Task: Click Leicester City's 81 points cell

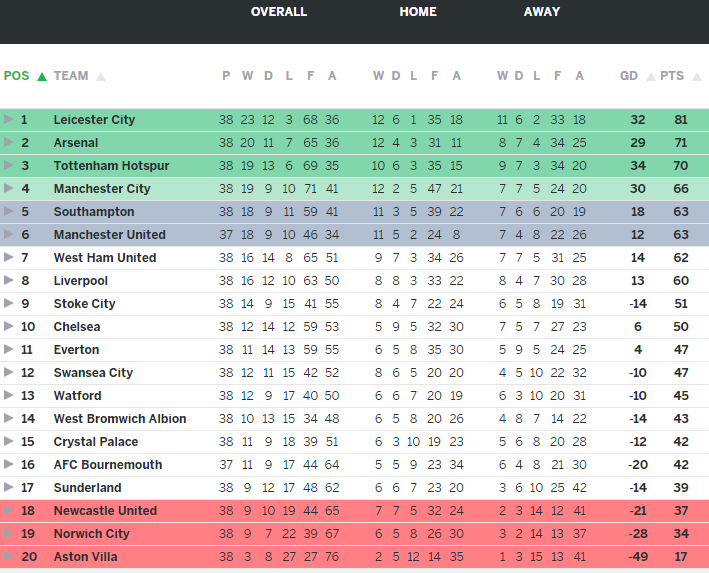Action: (x=681, y=120)
